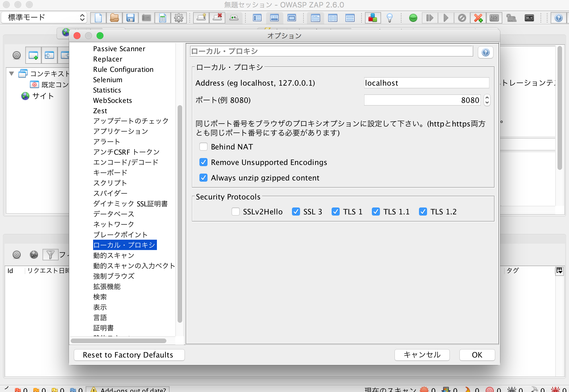
Task: Click the ローカル・プロキシ help icon
Action: (x=486, y=52)
